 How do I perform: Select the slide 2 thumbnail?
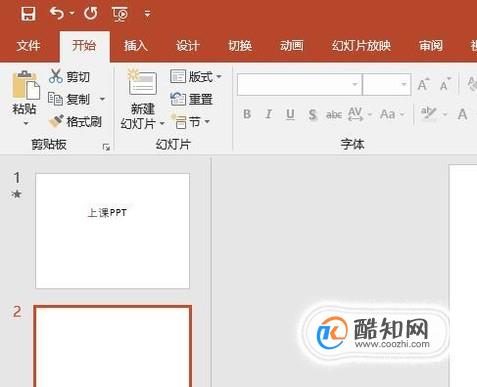point(113,346)
